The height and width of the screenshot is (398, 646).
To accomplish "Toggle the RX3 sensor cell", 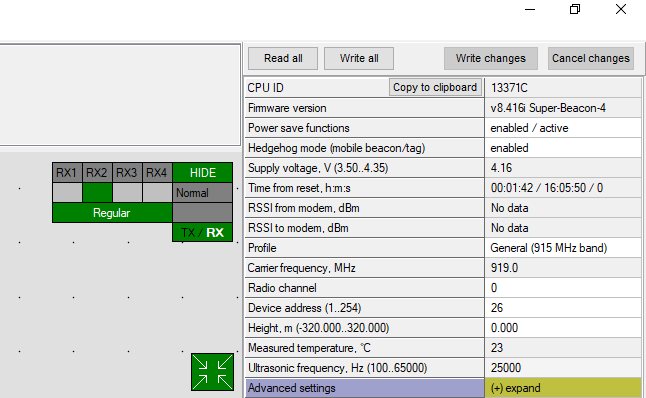I will 127,192.
